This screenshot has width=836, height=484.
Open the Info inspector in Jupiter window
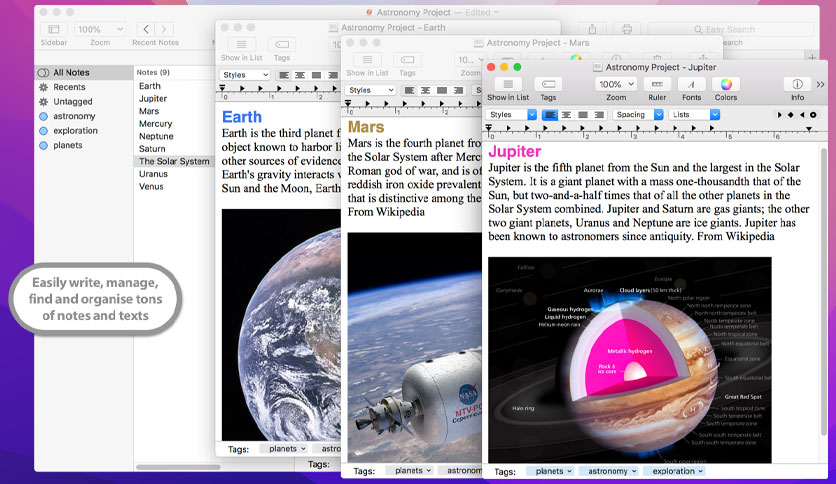click(x=797, y=84)
